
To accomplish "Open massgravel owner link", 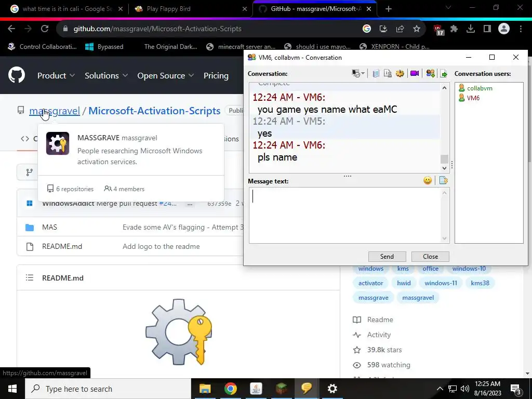I will (55, 111).
